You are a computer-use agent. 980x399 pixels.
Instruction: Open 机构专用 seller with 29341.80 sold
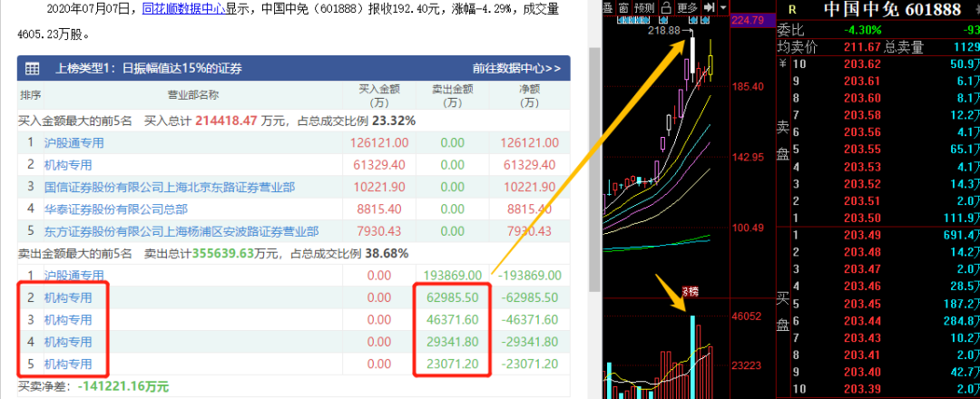(x=67, y=342)
